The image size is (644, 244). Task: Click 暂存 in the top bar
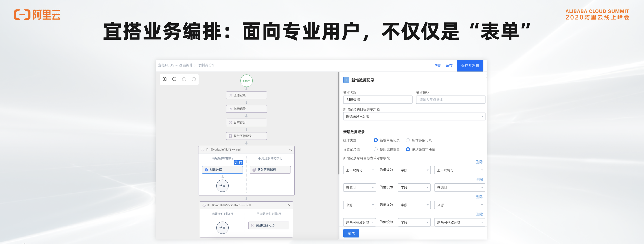tap(449, 66)
